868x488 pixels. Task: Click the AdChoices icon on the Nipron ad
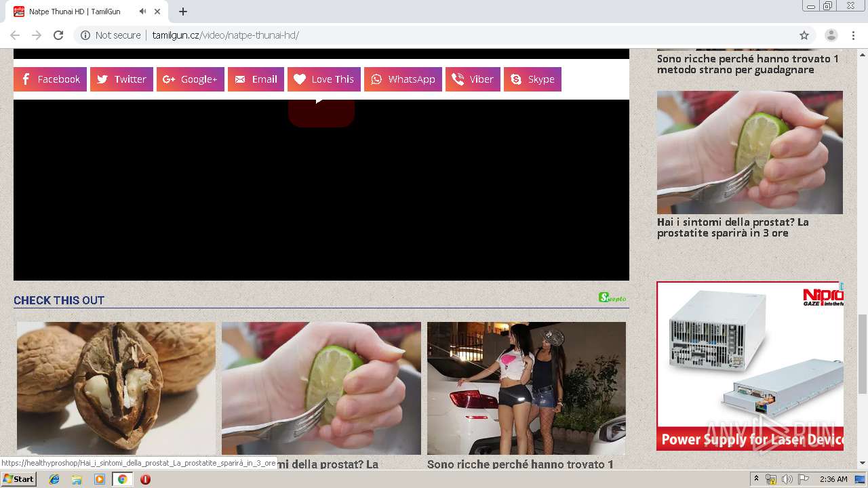coord(842,286)
